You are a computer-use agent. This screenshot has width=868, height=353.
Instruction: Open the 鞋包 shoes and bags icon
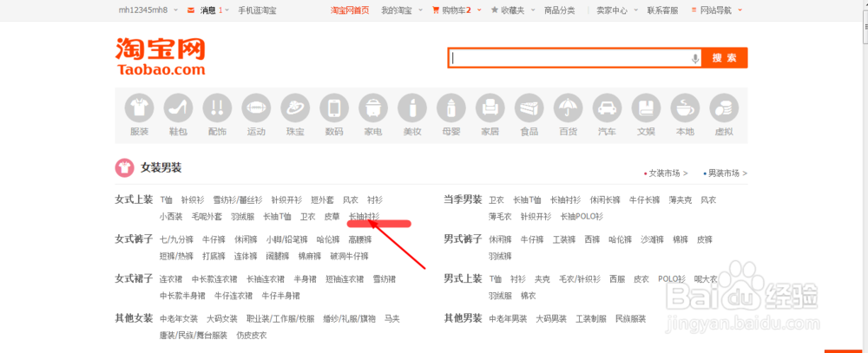tap(178, 108)
